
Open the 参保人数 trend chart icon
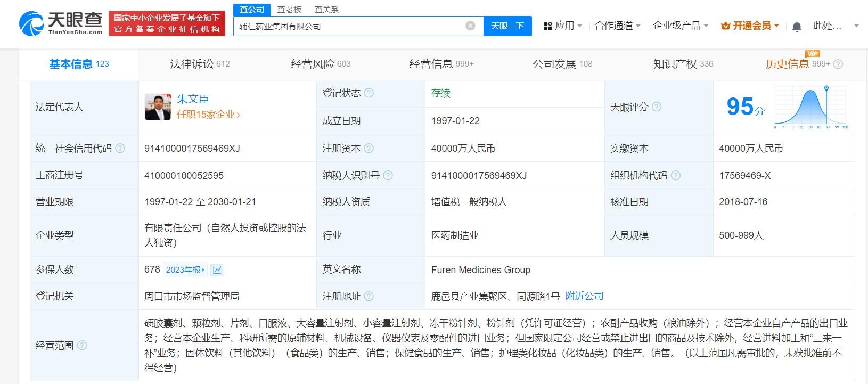(x=217, y=270)
